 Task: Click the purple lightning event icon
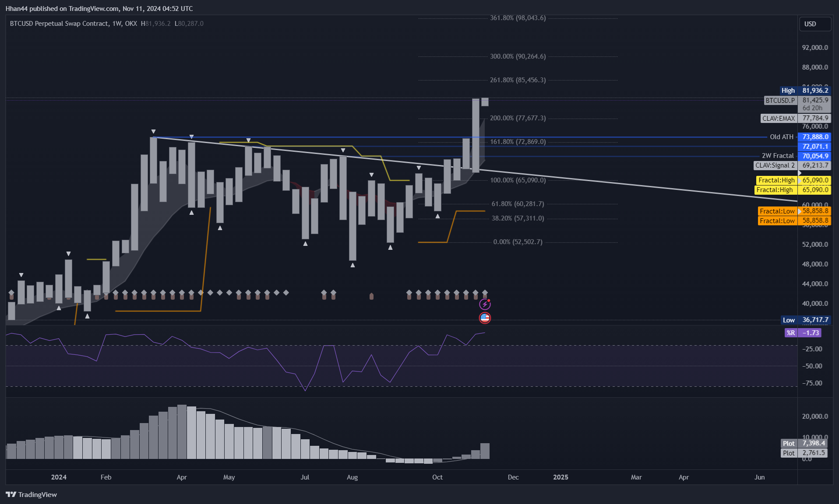tap(485, 304)
